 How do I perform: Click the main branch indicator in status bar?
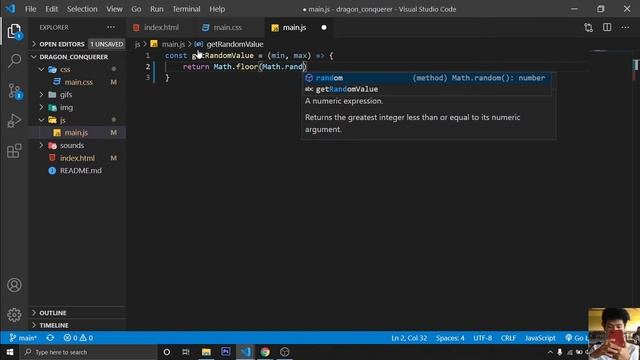click(23, 338)
